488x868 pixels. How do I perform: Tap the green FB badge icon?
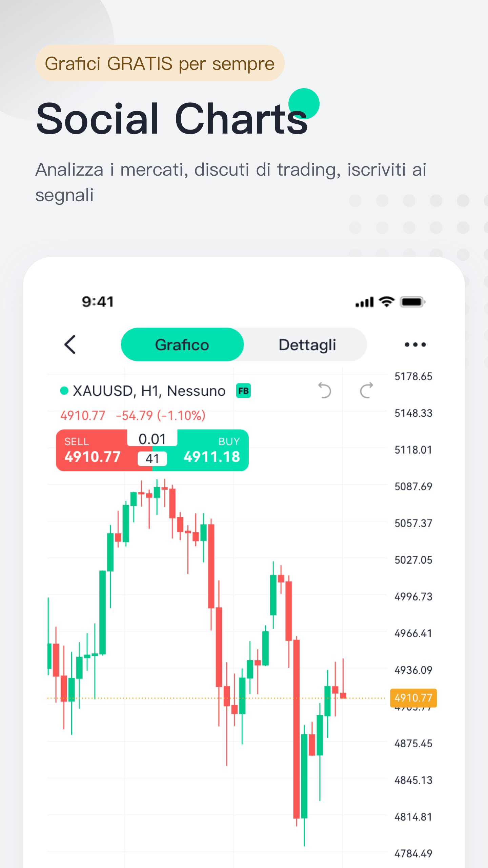coord(243,391)
